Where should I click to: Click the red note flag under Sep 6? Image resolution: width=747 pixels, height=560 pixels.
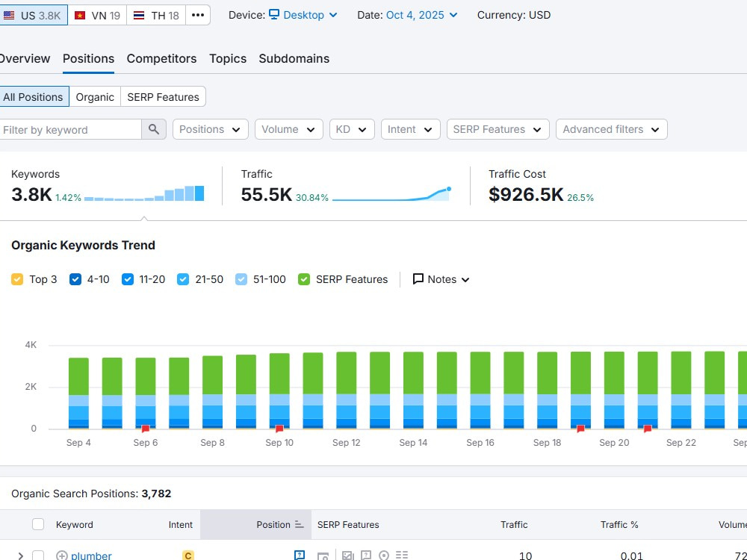click(146, 429)
